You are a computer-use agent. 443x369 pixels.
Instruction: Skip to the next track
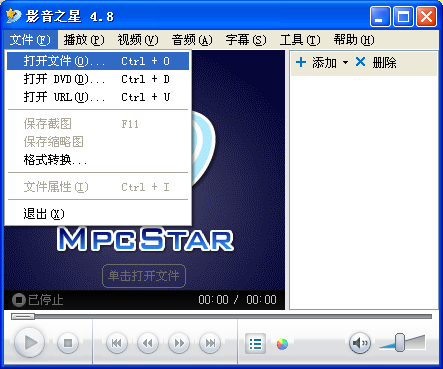[x=210, y=343]
